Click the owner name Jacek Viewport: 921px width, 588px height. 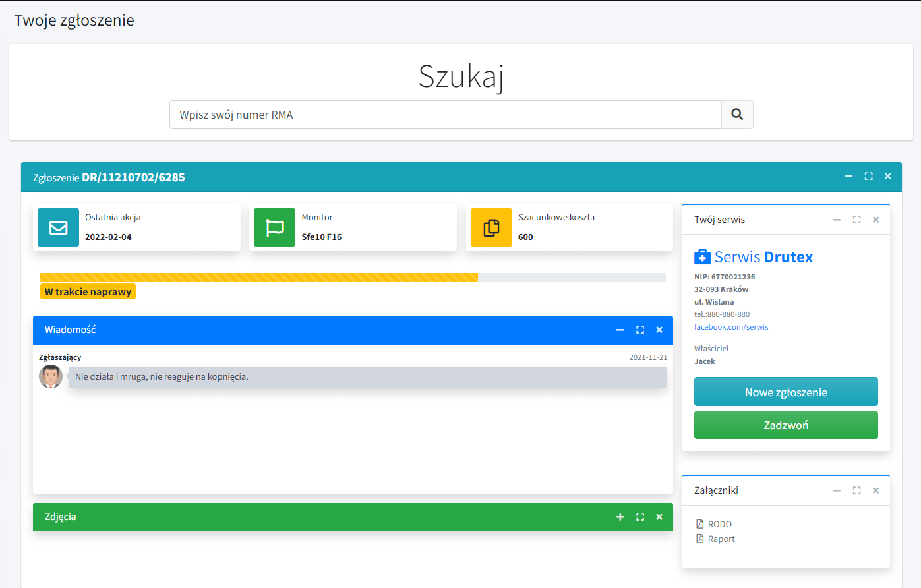click(705, 361)
